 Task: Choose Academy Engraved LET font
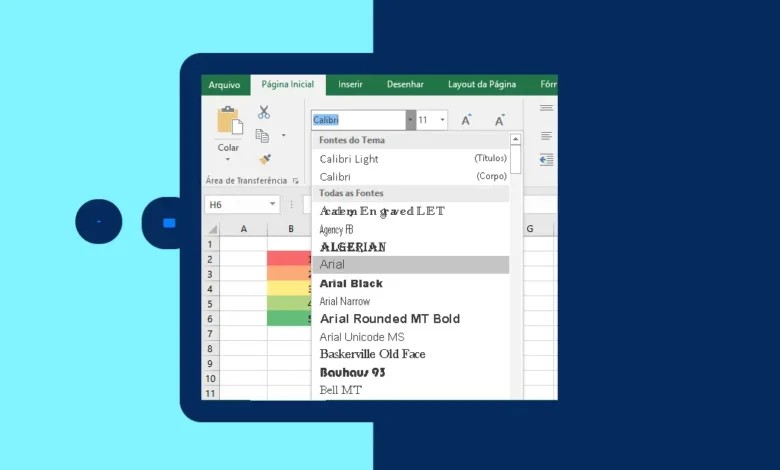click(411, 211)
